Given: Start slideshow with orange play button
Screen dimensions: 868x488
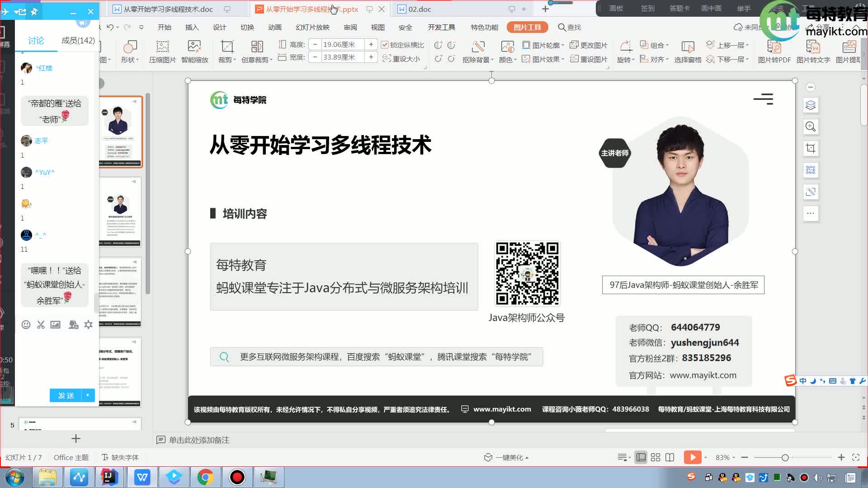Looking at the screenshot, I should pos(693,457).
